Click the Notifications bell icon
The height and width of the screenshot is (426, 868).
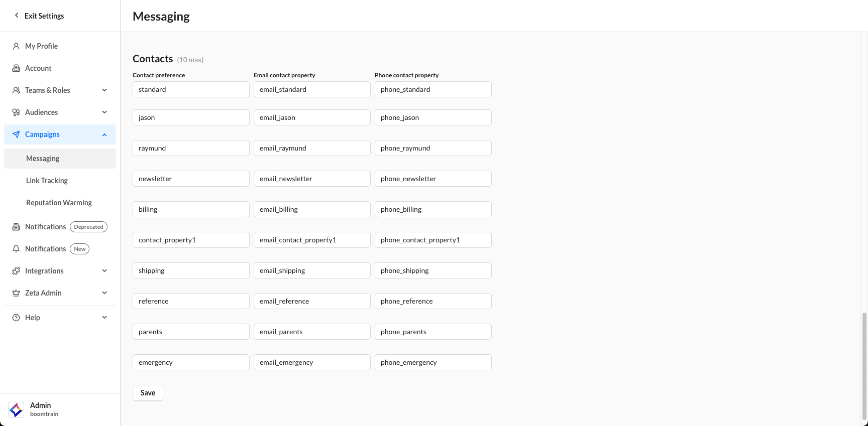point(16,249)
